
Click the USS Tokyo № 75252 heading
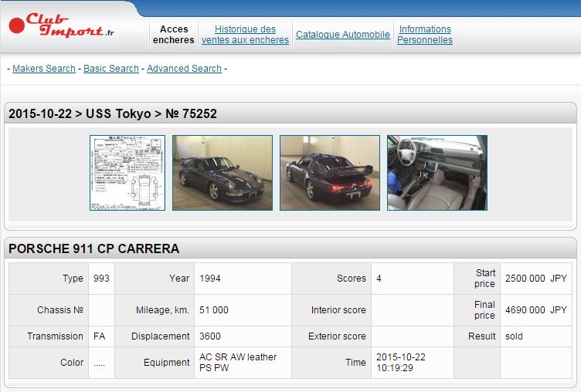tap(113, 114)
